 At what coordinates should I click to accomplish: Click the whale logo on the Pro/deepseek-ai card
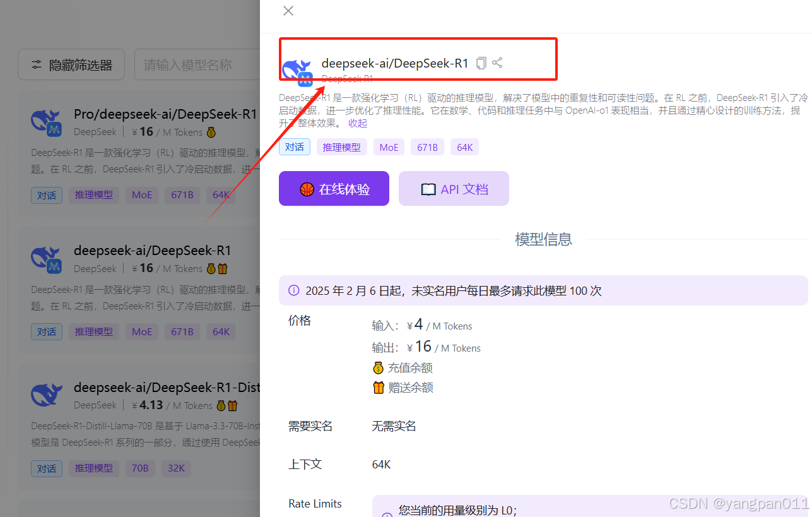(x=46, y=122)
